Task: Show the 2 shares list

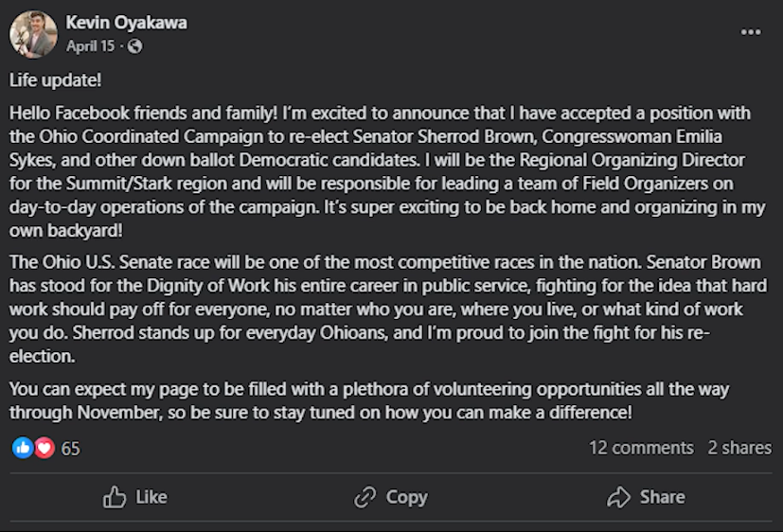Action: click(x=739, y=448)
